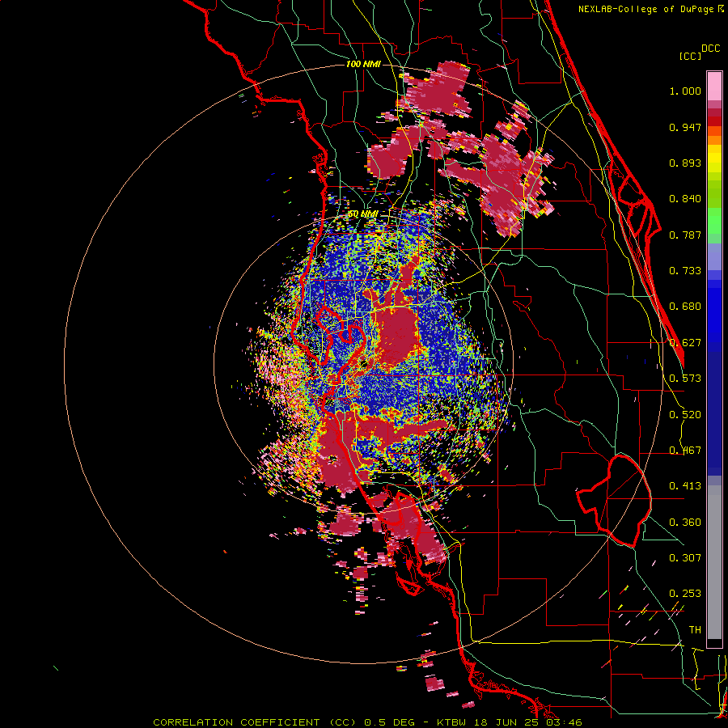
Task: Click the 0.413 scale value
Action: 685,486
